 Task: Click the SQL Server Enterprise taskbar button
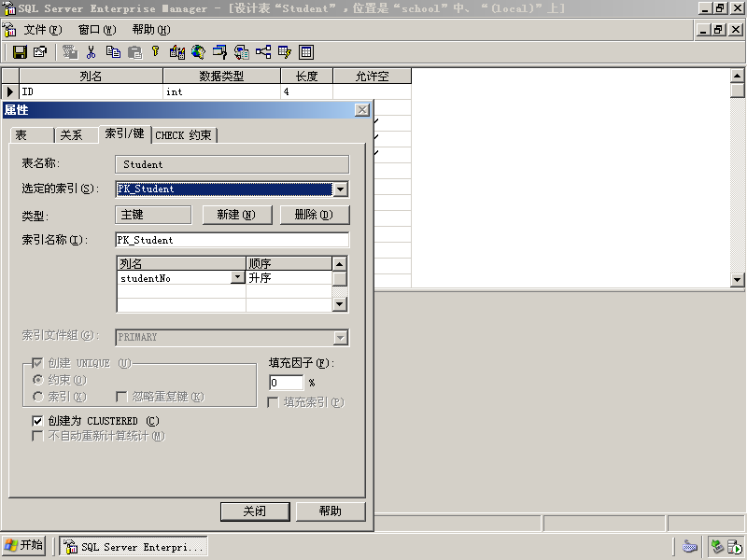click(134, 546)
